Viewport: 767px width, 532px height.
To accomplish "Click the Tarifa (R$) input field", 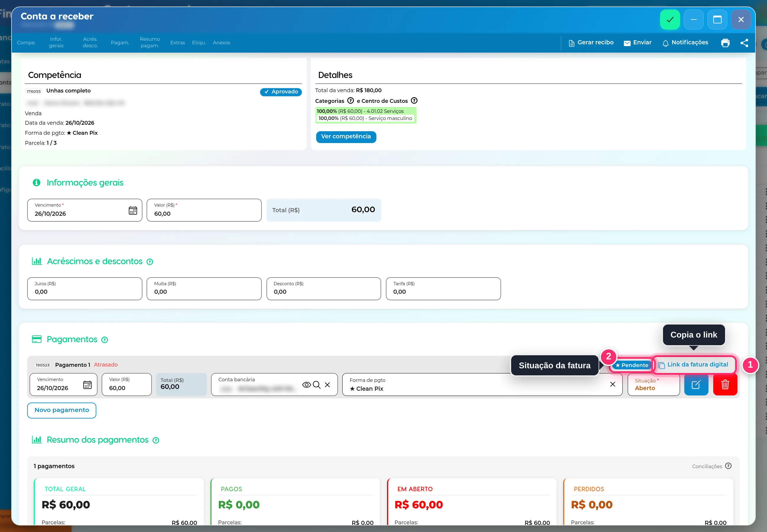I will (x=443, y=289).
